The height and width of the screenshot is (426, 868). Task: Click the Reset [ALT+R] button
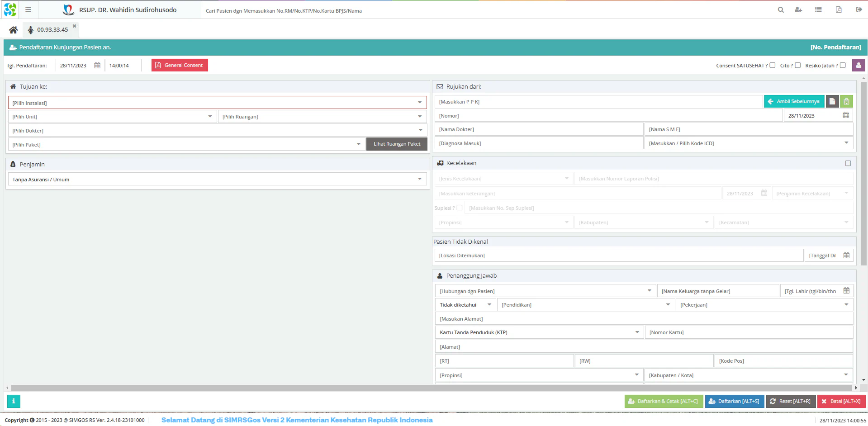791,401
